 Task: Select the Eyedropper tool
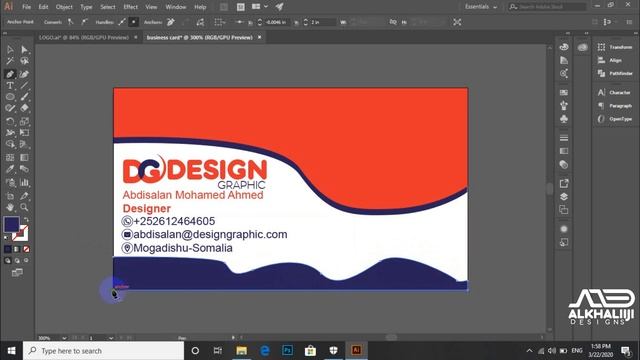pos(10,169)
